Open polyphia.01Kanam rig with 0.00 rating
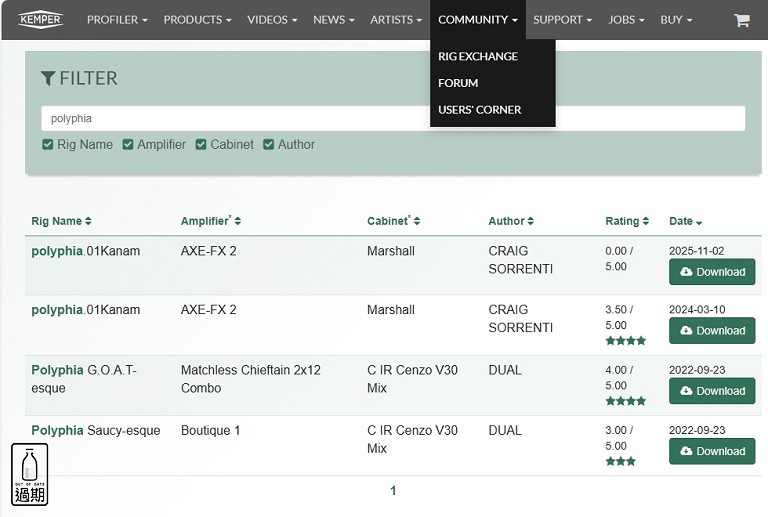Screen dimensions: 768x517 click(x=86, y=251)
